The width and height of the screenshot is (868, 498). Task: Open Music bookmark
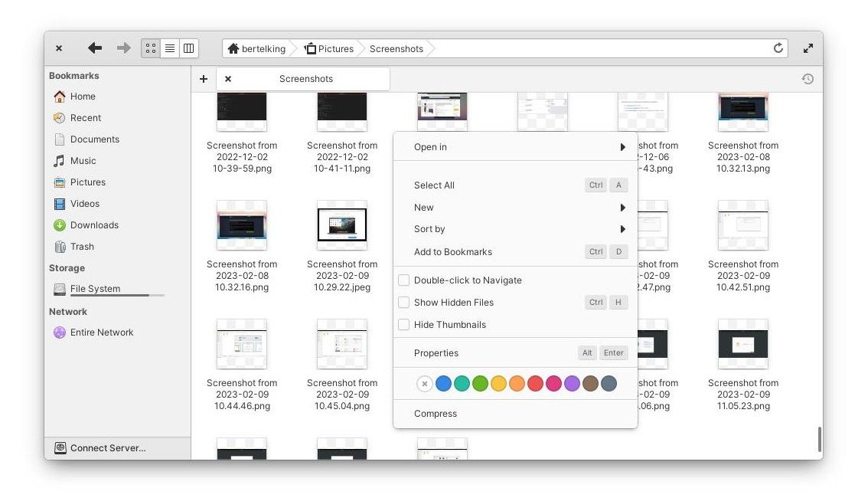tap(75, 161)
